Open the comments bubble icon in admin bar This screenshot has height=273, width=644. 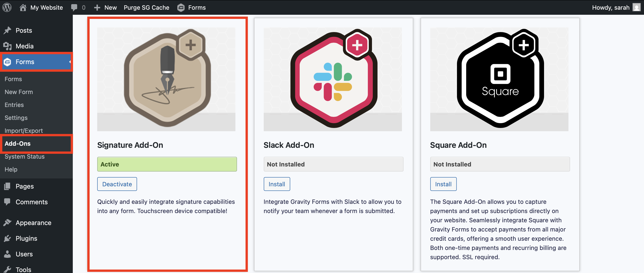pos(74,8)
